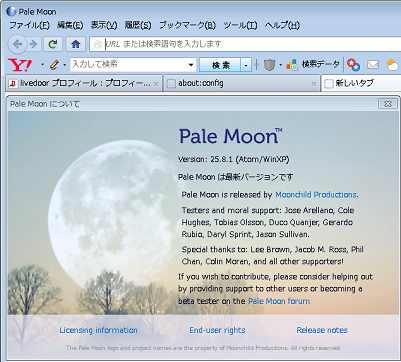Reload the page with the green refresh icon

53,44
